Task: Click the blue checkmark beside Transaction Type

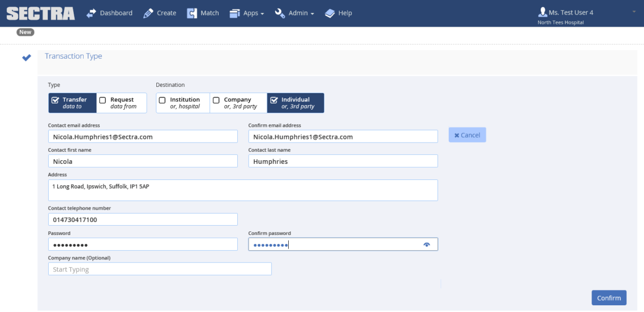Action: point(26,58)
